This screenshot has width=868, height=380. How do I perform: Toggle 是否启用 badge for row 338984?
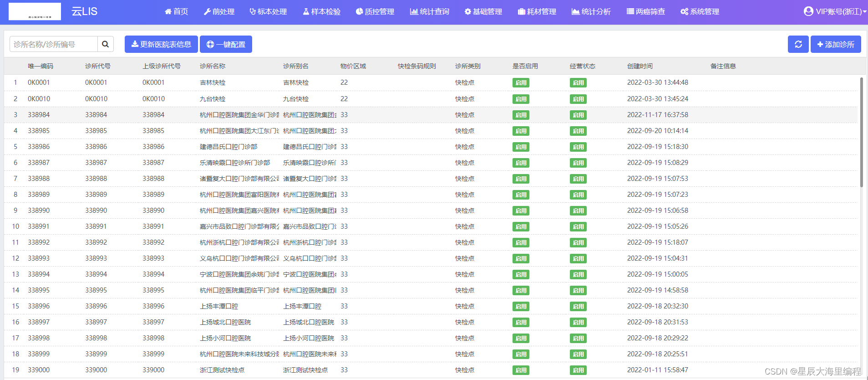(x=521, y=115)
